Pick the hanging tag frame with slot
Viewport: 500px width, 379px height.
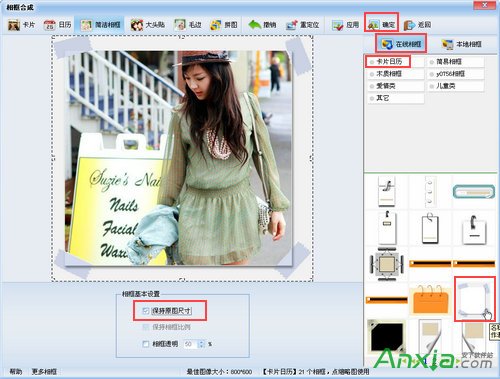(387, 228)
